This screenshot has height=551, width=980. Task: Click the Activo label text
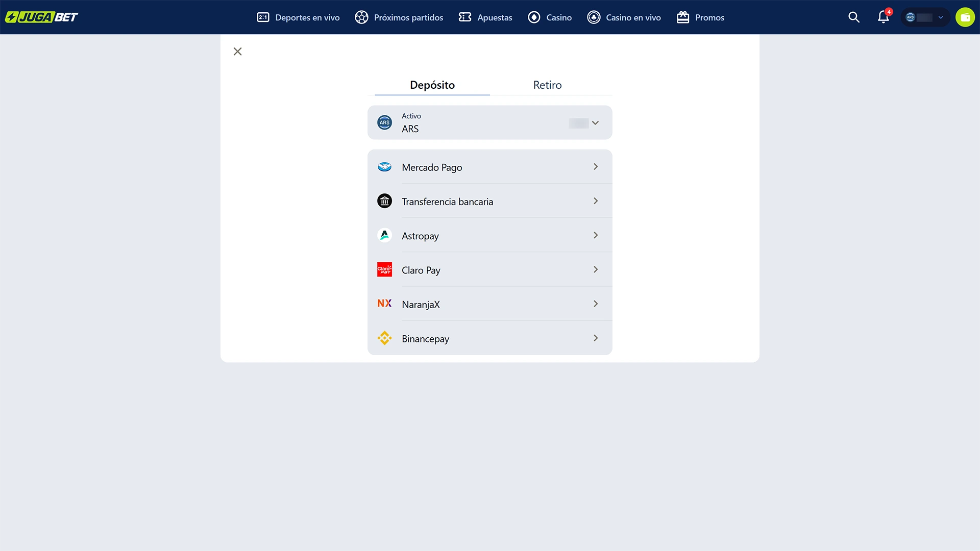tap(411, 116)
